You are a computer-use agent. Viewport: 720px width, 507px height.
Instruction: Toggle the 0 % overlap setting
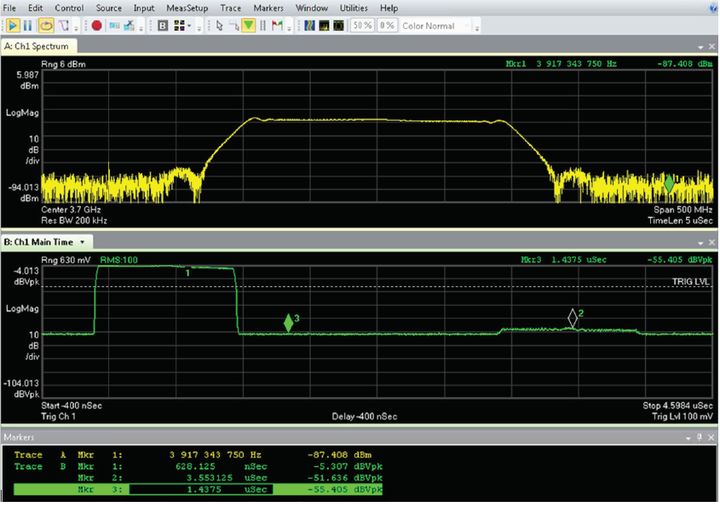tap(385, 25)
